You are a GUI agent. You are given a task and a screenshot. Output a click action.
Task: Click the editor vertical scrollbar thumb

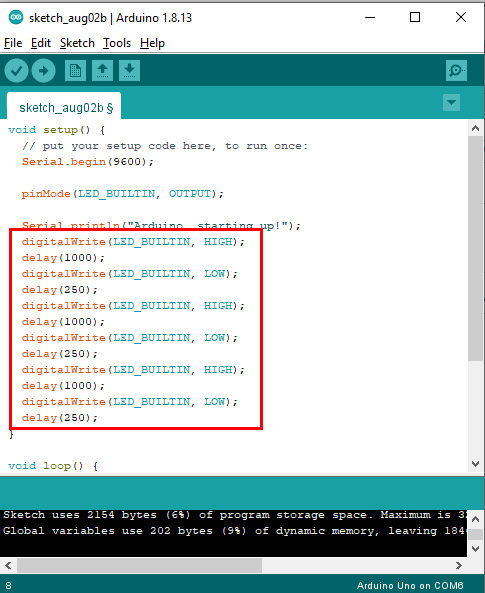point(476,248)
